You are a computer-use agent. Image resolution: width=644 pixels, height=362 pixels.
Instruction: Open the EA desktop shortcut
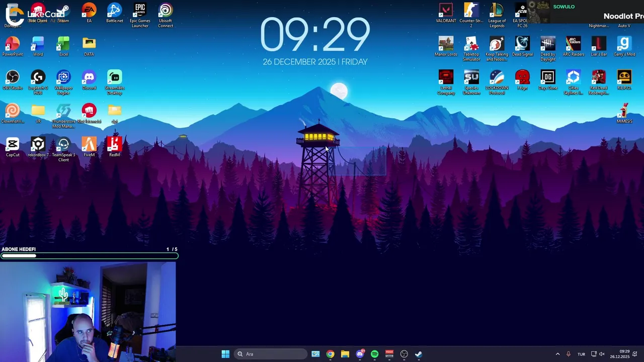click(89, 14)
